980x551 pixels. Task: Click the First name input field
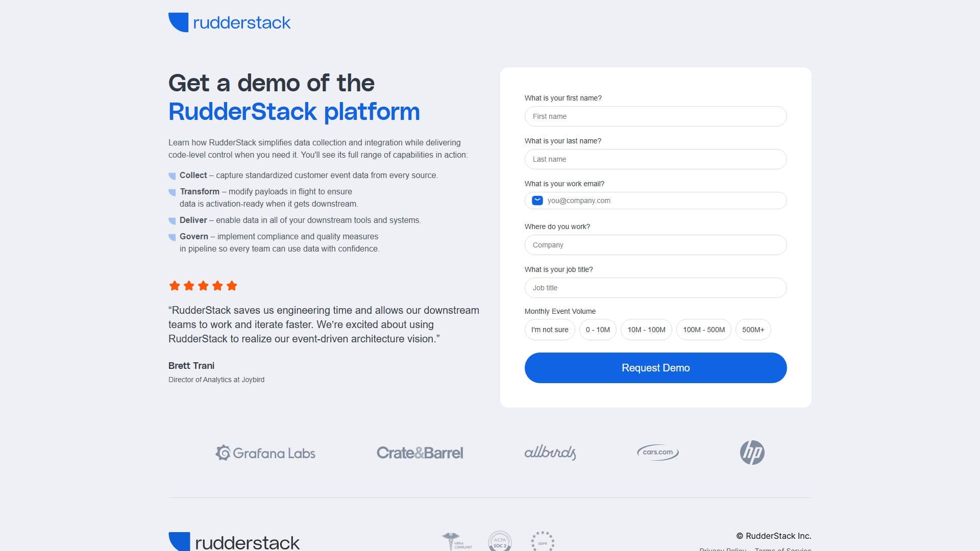tap(655, 116)
